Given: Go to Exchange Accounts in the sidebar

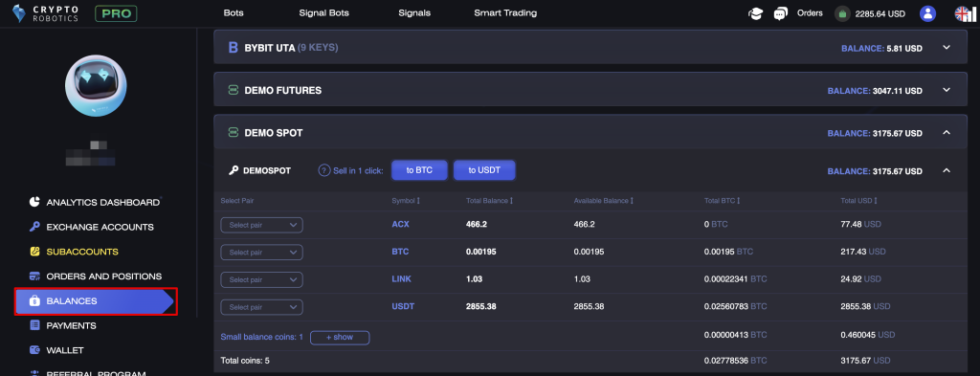Looking at the screenshot, I should pyautogui.click(x=91, y=227).
